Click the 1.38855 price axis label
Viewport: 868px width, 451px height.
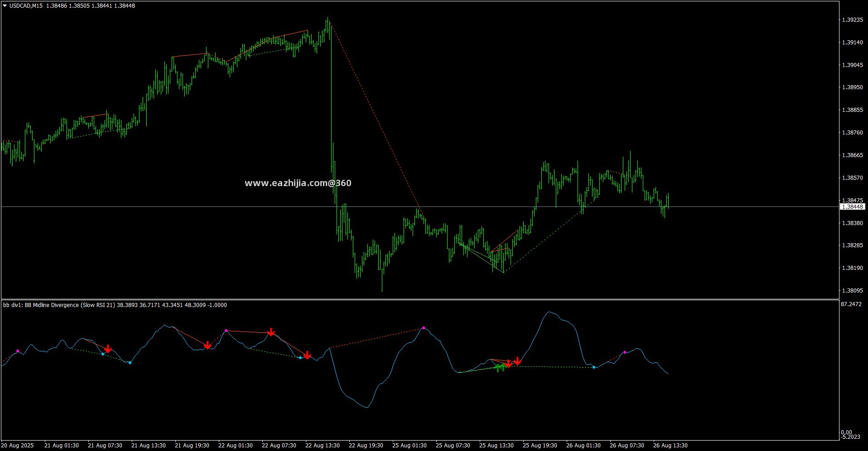click(x=852, y=110)
